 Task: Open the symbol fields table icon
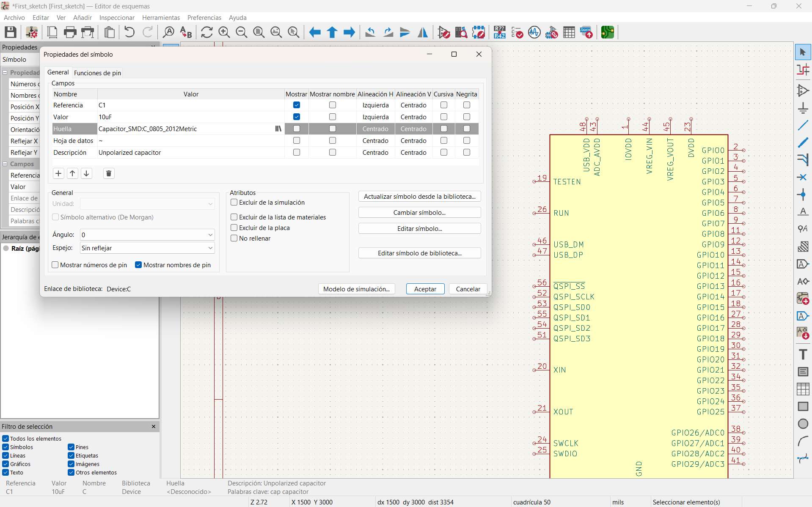(x=569, y=32)
